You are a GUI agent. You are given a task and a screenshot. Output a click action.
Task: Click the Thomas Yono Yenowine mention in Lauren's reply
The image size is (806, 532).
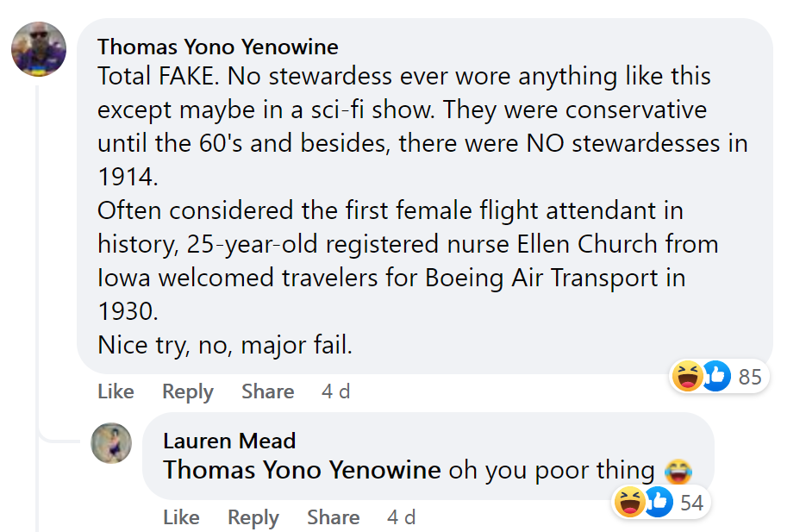coord(302,470)
